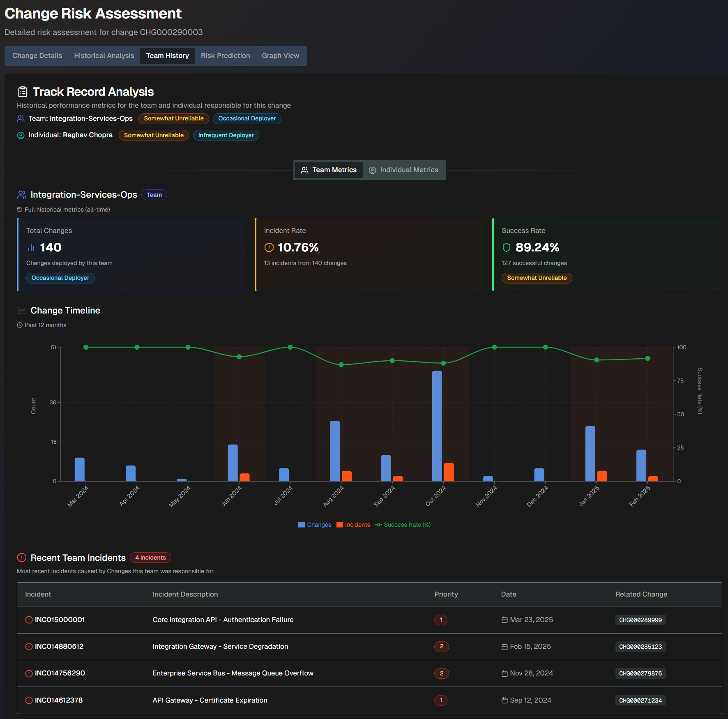Screen dimensions: 728x719
Task: Open the Risk Prediction tab
Action: coord(225,56)
